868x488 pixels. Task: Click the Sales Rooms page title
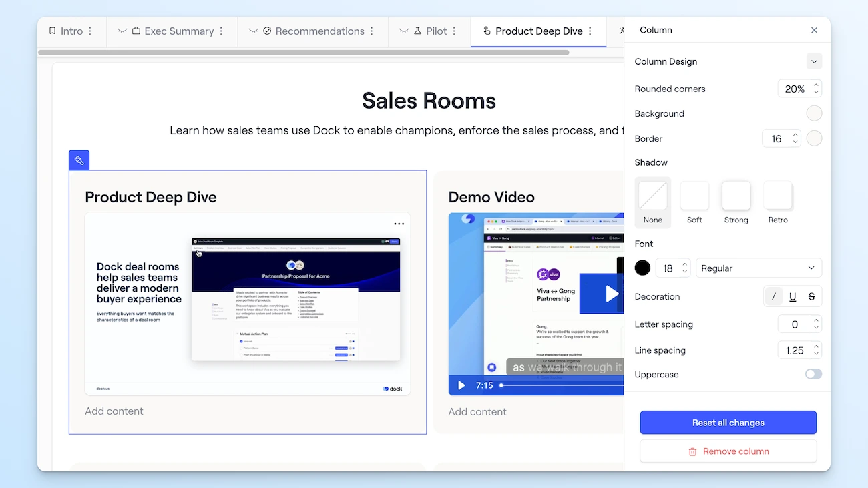point(429,101)
